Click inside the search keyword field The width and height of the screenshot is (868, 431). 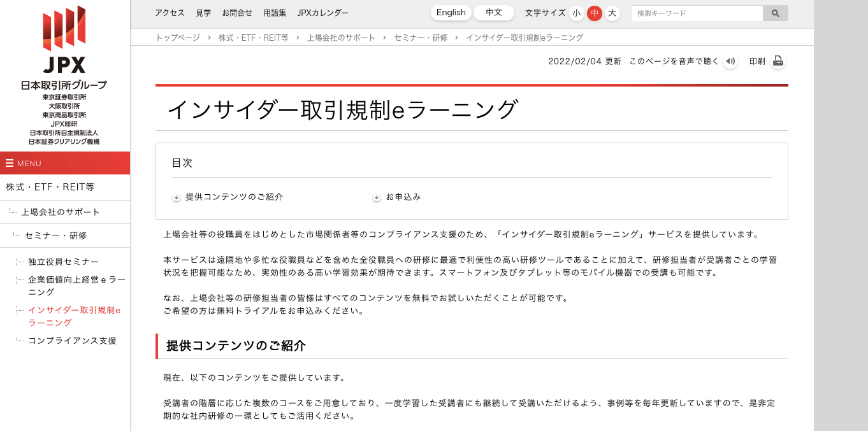[695, 13]
